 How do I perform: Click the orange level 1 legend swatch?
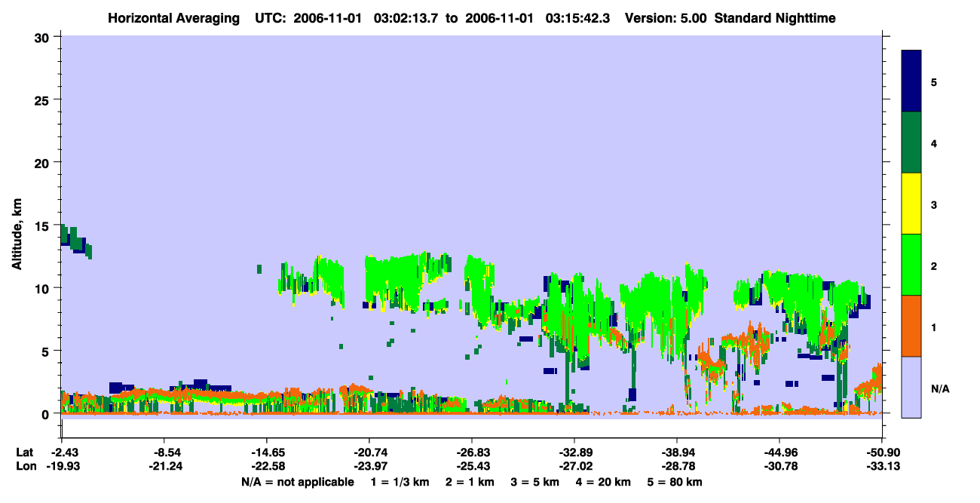click(x=911, y=326)
